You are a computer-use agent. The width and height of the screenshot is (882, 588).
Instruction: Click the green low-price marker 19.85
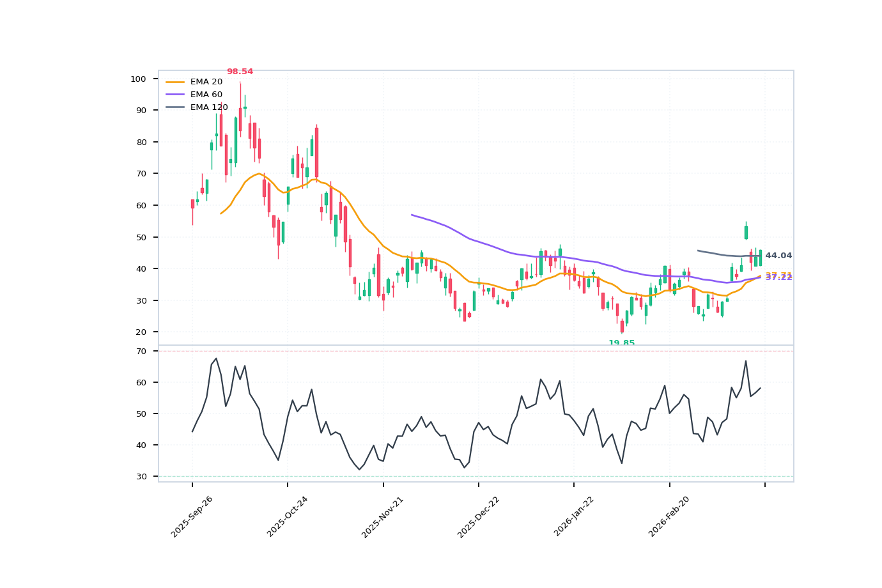621,343
